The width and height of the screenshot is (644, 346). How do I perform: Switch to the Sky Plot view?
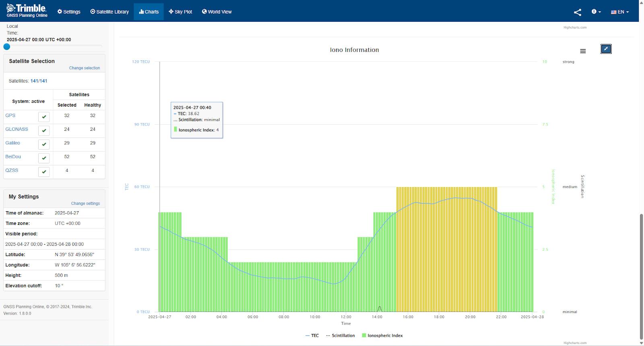pyautogui.click(x=180, y=12)
